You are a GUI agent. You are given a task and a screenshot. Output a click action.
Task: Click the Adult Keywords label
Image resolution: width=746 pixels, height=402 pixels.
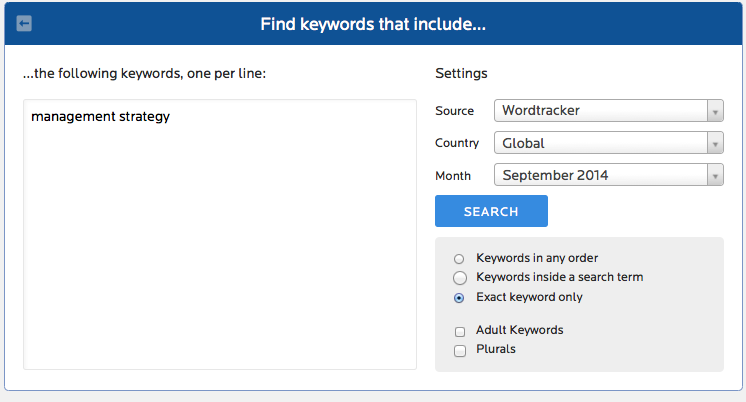520,330
